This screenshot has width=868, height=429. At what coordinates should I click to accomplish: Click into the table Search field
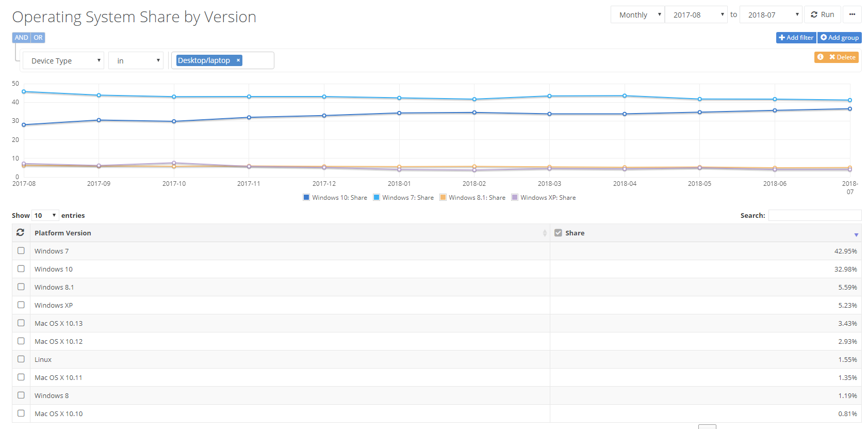click(814, 215)
